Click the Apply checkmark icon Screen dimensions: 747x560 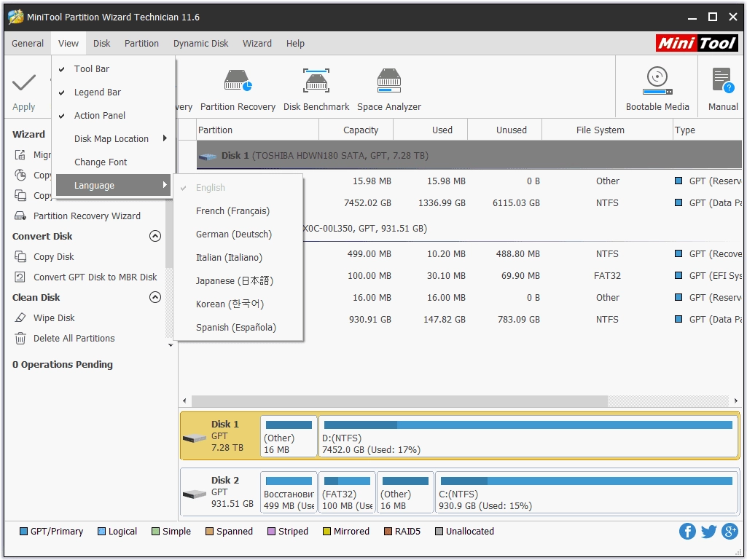coord(23,83)
